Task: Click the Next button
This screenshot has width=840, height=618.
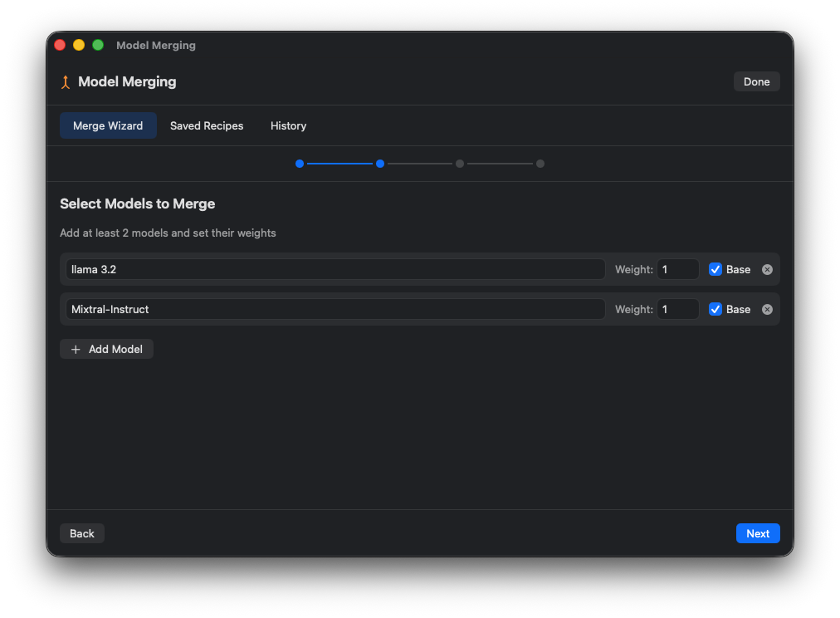Action: tap(757, 532)
